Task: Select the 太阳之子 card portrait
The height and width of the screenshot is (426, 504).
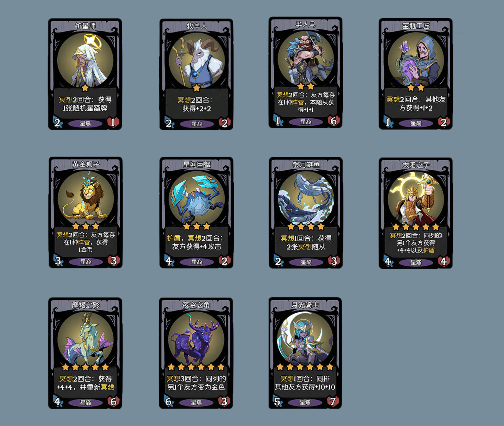Action: tap(416, 199)
